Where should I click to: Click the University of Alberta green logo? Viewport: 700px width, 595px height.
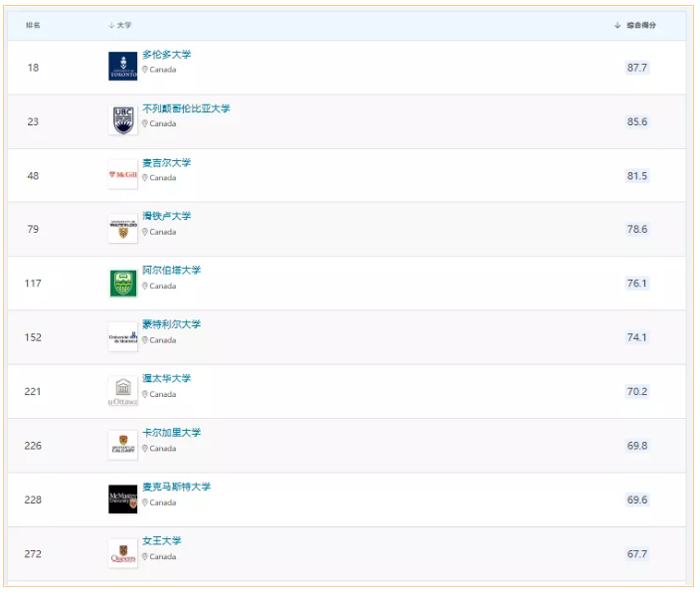click(x=122, y=284)
